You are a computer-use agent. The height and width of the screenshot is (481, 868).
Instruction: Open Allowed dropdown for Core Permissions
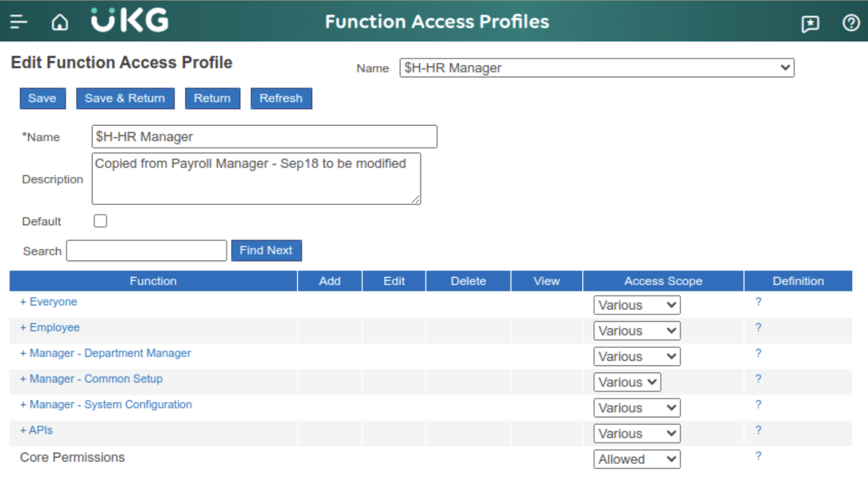(x=637, y=459)
